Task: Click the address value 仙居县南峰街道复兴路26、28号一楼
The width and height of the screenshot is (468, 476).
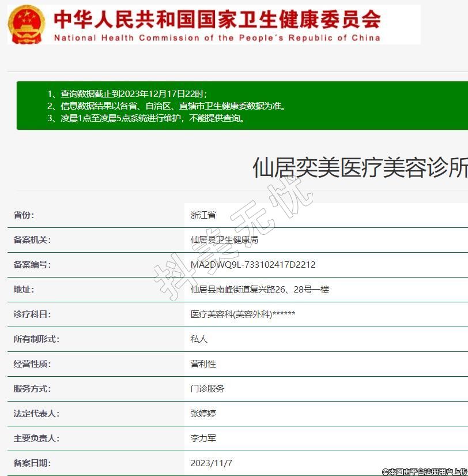Action: point(259,290)
